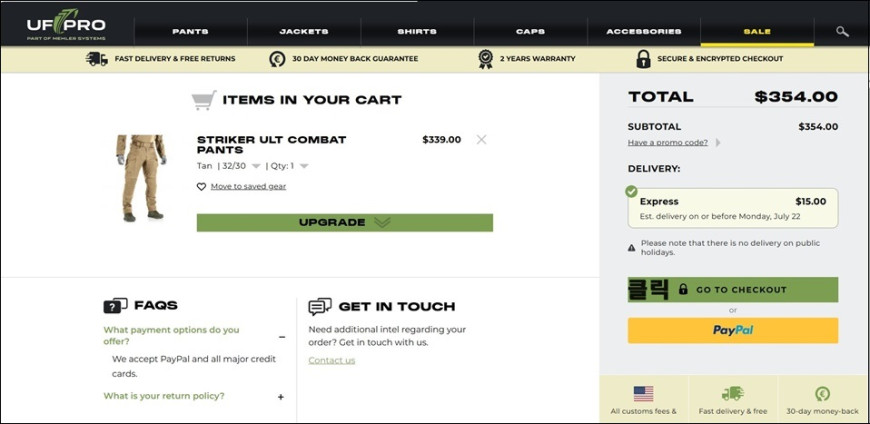Viewport: 870px width, 424px height.
Task: Click the Express $15.00 price
Action: [x=810, y=201]
